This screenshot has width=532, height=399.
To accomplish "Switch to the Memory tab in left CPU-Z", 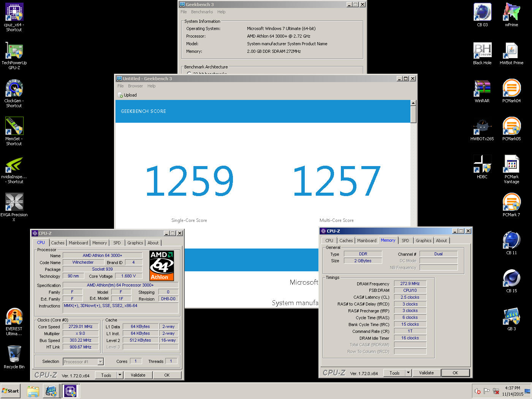I will [x=100, y=243].
